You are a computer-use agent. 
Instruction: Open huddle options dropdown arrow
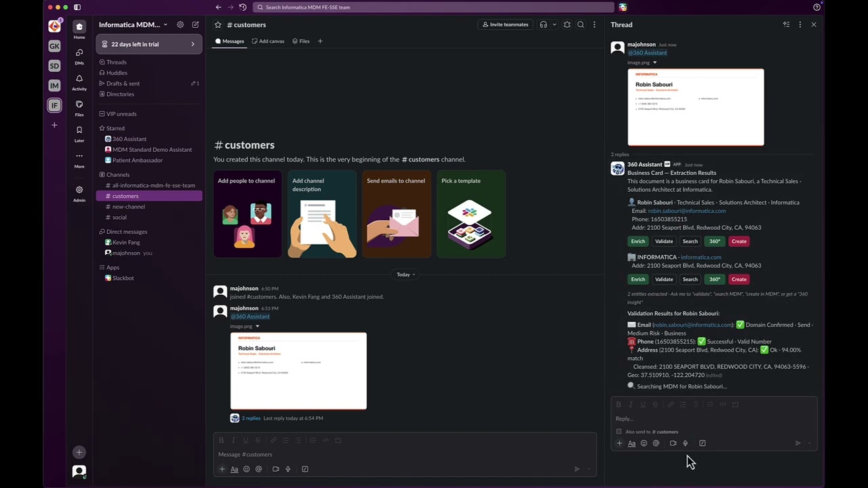click(x=554, y=24)
